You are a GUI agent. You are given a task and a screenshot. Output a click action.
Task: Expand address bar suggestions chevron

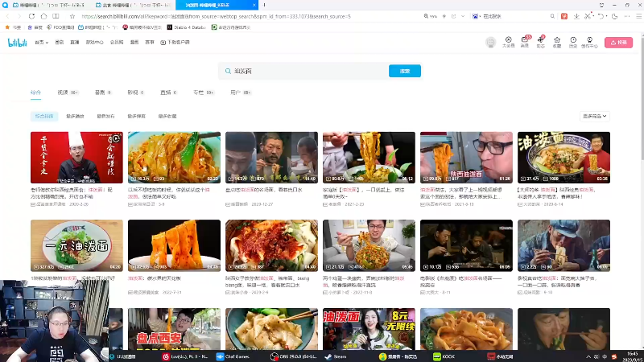(463, 16)
